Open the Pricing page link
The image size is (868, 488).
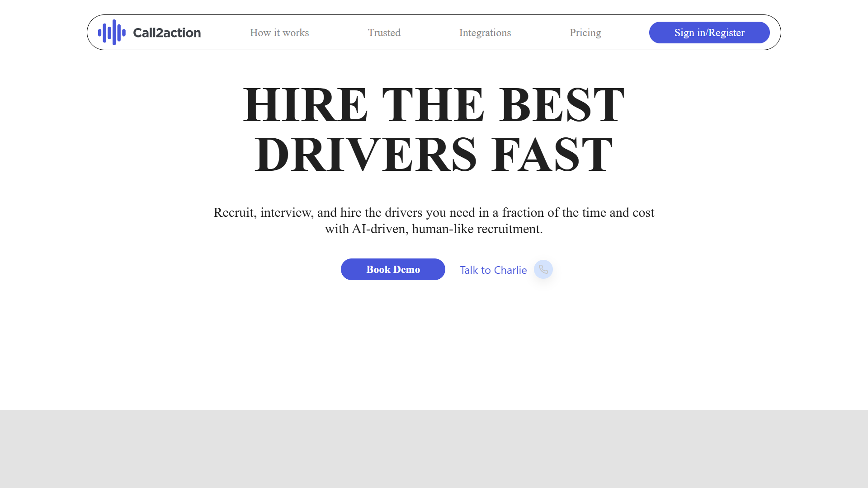[585, 33]
